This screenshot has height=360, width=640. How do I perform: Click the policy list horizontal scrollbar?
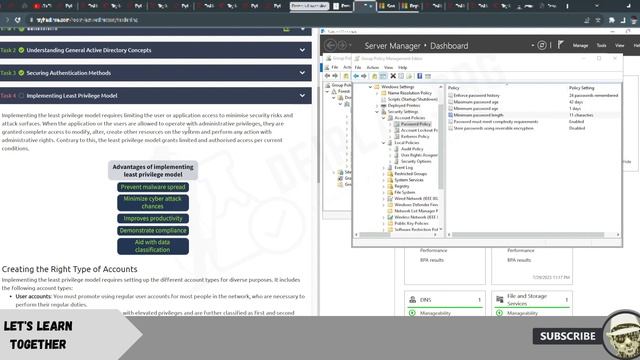click(x=527, y=235)
